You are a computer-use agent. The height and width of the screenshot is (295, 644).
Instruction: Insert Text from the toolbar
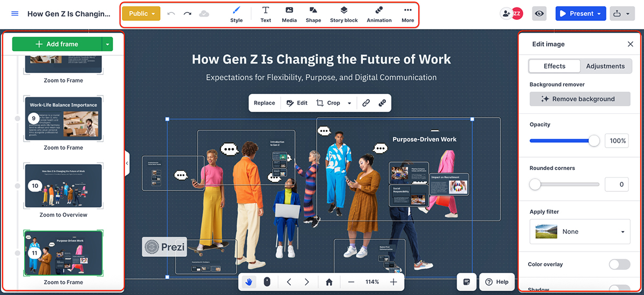click(266, 14)
